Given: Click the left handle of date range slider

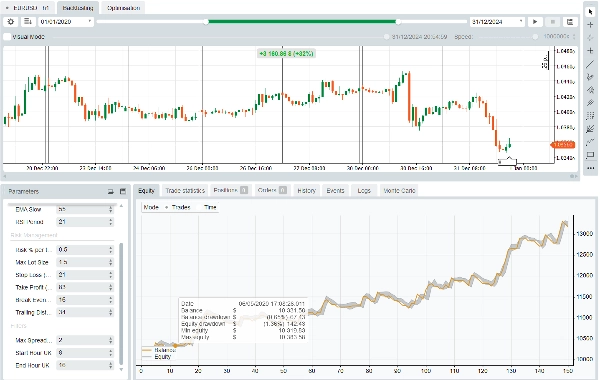Looking at the screenshot, I should (x=206, y=22).
